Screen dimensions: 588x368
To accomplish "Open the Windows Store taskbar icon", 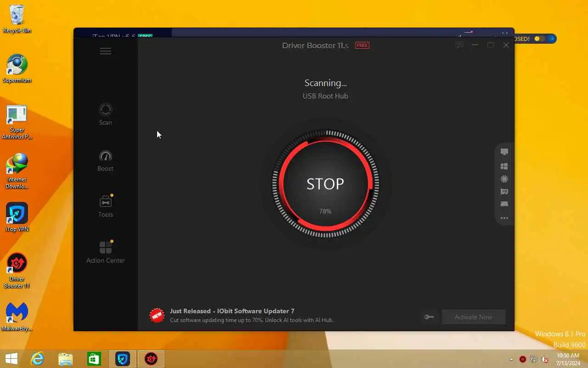I will [x=94, y=359].
